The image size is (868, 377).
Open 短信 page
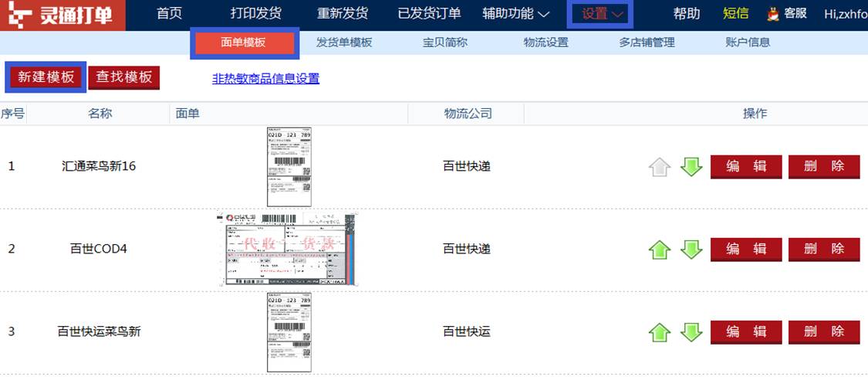(x=736, y=14)
